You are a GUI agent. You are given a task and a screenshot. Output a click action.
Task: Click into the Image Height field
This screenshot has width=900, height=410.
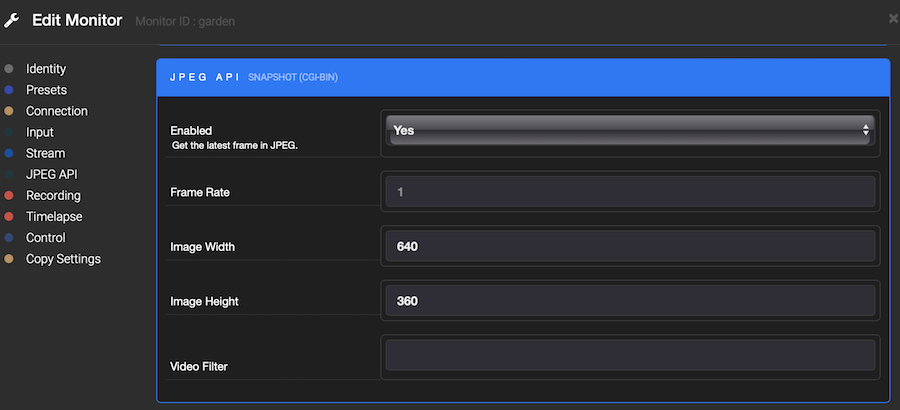pos(630,301)
